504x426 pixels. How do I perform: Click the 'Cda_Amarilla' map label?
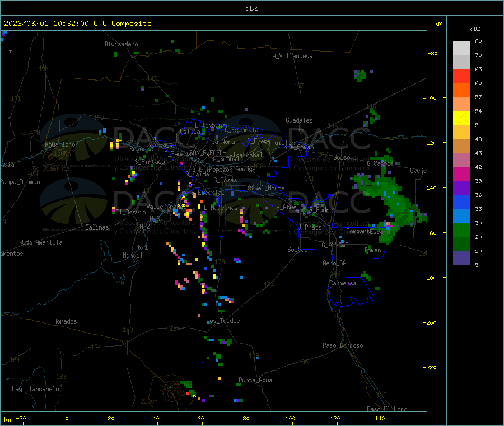42,242
